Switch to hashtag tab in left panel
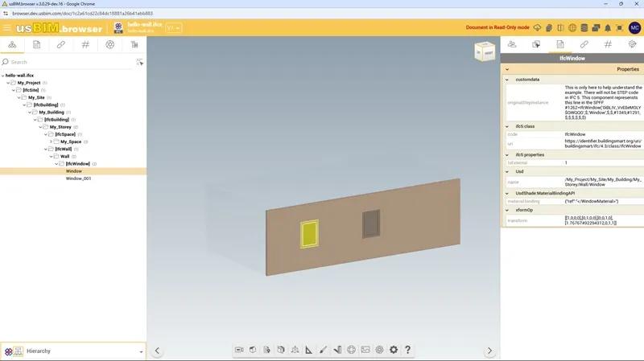The image size is (644, 361). (85, 45)
